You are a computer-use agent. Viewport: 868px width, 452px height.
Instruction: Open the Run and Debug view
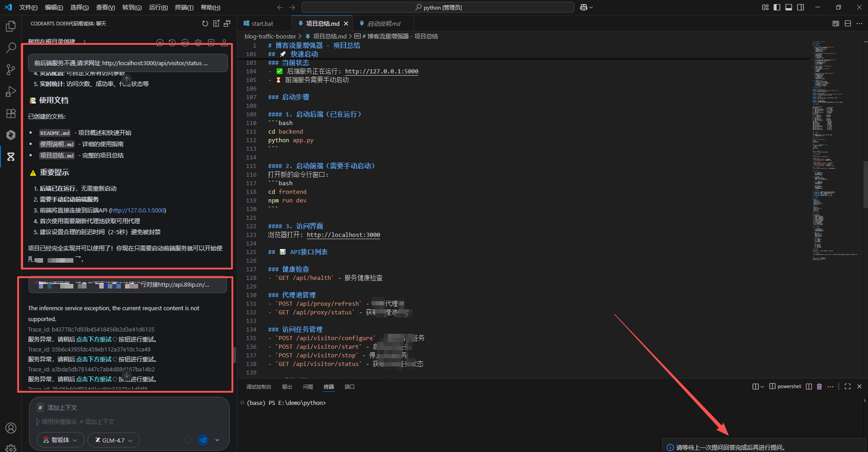11,91
